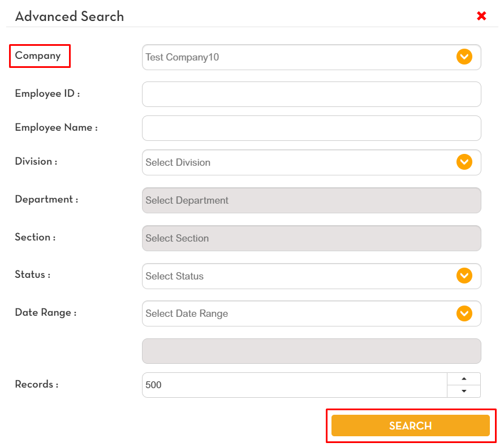Increase Records with the up stepper arrow
The width and height of the screenshot is (504, 447).
[x=464, y=379]
